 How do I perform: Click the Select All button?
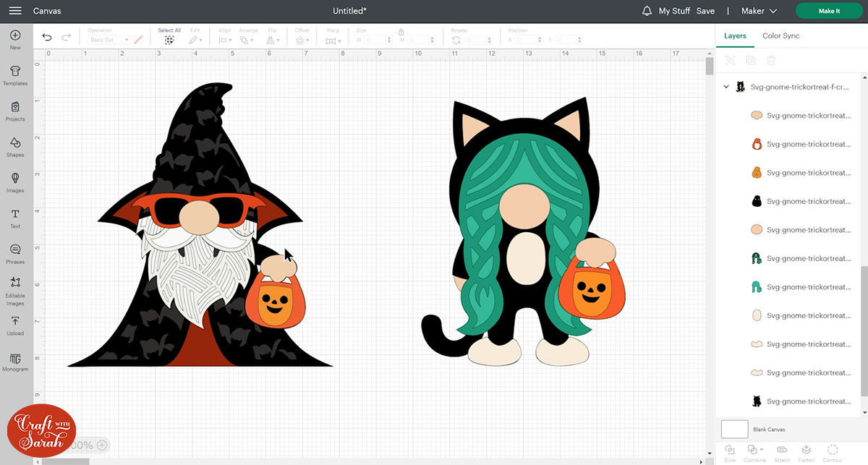point(169,40)
